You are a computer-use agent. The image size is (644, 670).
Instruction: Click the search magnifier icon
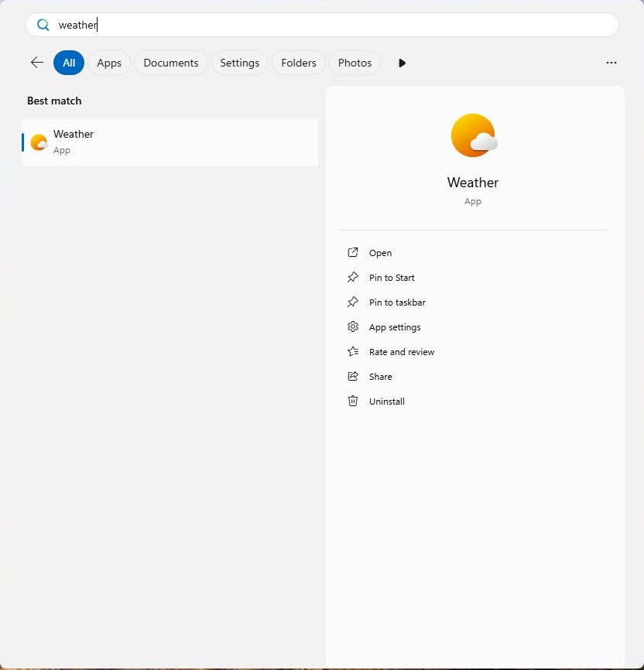pos(43,25)
